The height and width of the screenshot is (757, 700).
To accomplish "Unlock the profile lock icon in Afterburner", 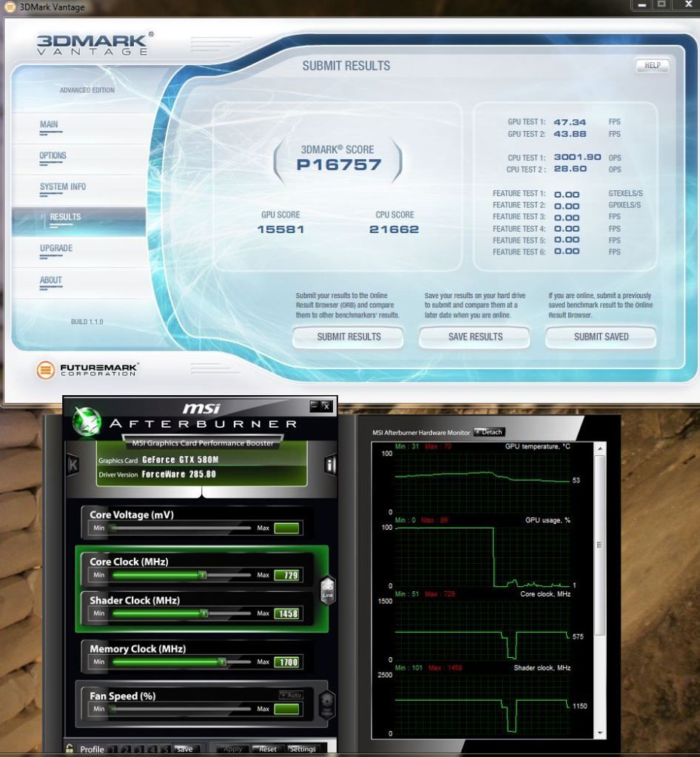I will point(70,748).
